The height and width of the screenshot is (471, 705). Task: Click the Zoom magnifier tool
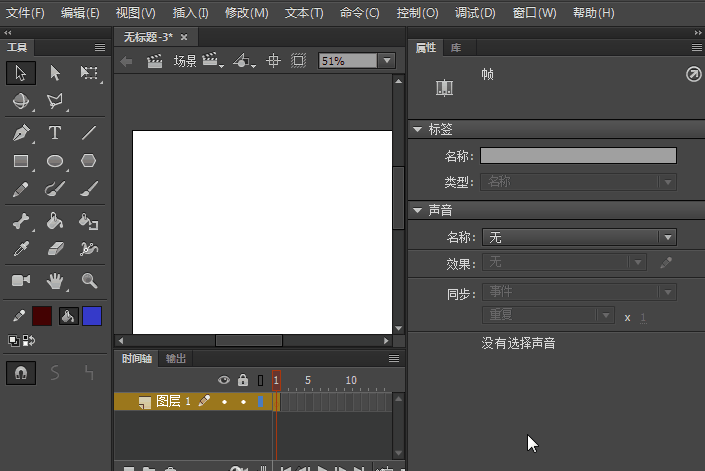coord(89,281)
